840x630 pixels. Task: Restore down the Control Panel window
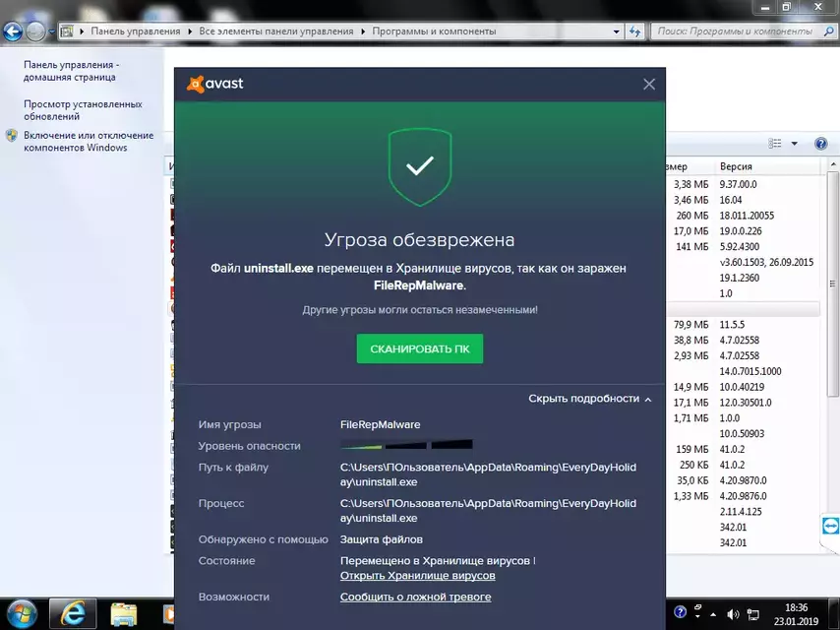pyautogui.click(x=787, y=7)
